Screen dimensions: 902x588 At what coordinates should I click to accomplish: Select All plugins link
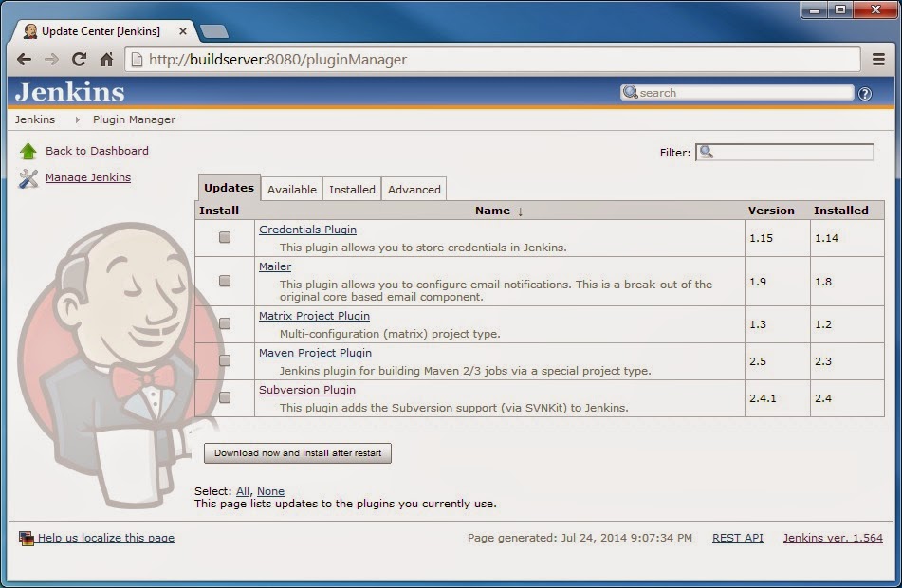(243, 491)
